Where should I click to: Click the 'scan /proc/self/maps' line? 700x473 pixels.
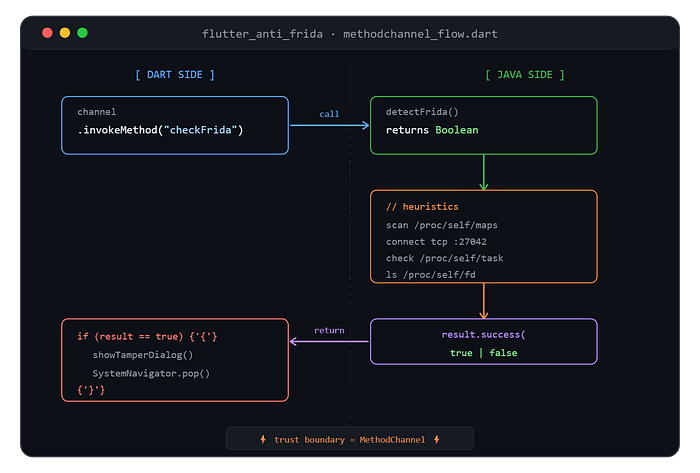(442, 225)
